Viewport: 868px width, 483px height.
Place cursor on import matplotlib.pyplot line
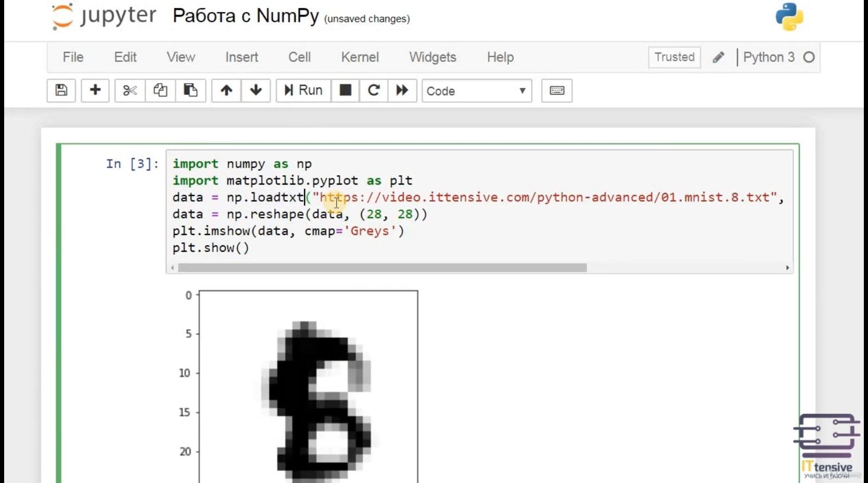click(x=292, y=180)
